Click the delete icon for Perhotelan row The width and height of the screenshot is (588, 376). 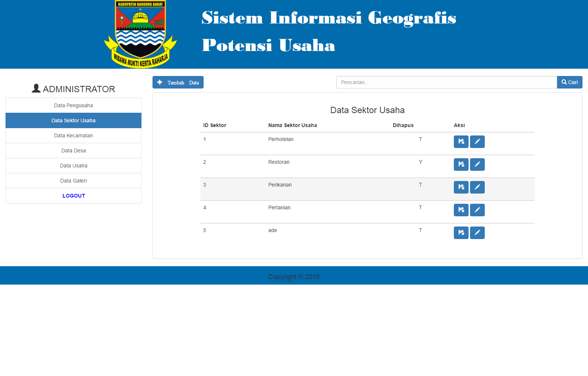point(461,142)
